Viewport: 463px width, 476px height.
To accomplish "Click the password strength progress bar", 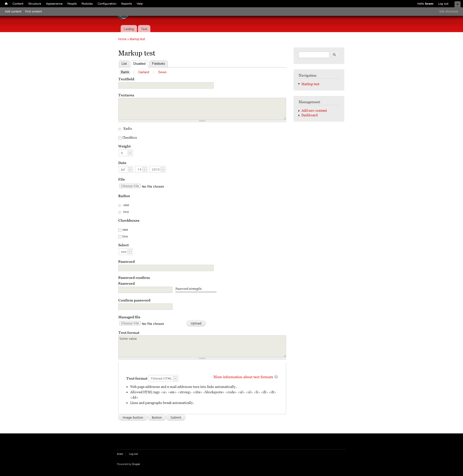I will 196,292.
